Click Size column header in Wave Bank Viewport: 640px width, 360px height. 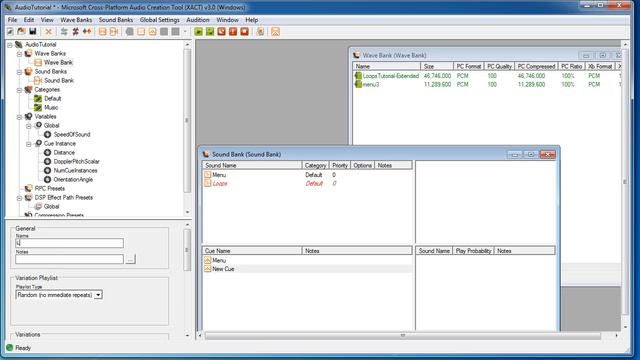437,66
